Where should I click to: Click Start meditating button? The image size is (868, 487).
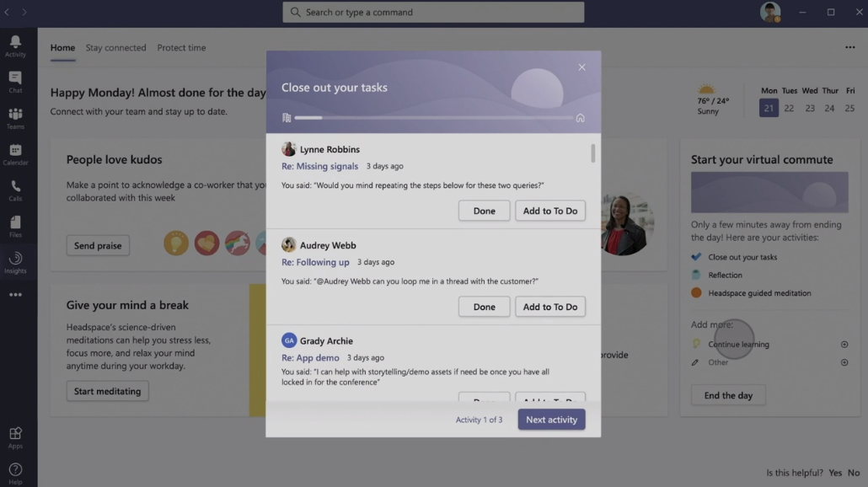pos(107,391)
